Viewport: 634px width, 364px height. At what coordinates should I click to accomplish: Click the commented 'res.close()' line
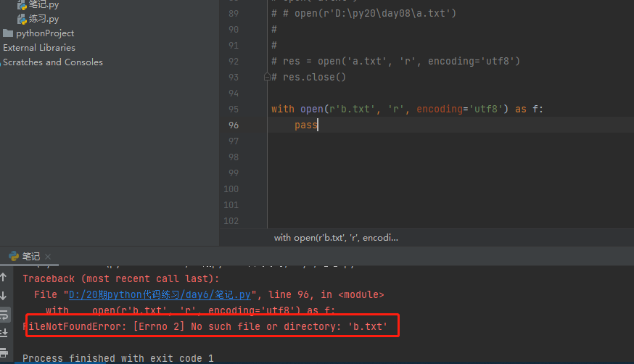pyautogui.click(x=309, y=77)
